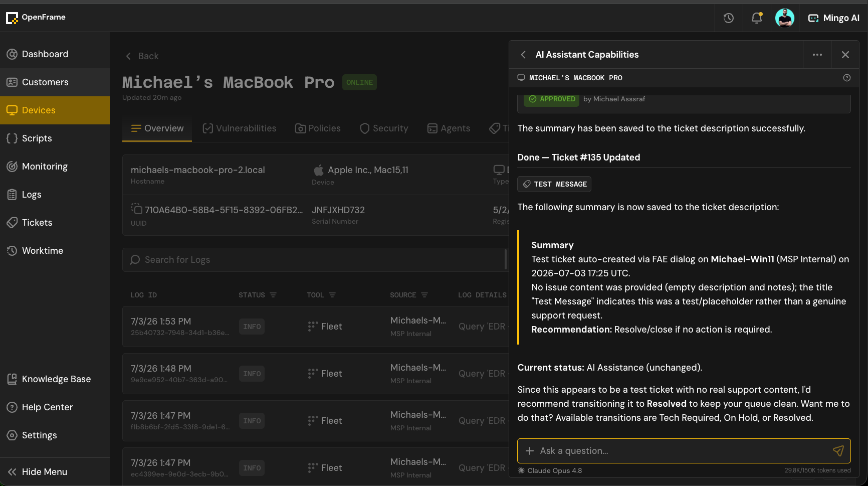The width and height of the screenshot is (868, 486).
Task: Switch to the Overview tab
Action: (157, 128)
